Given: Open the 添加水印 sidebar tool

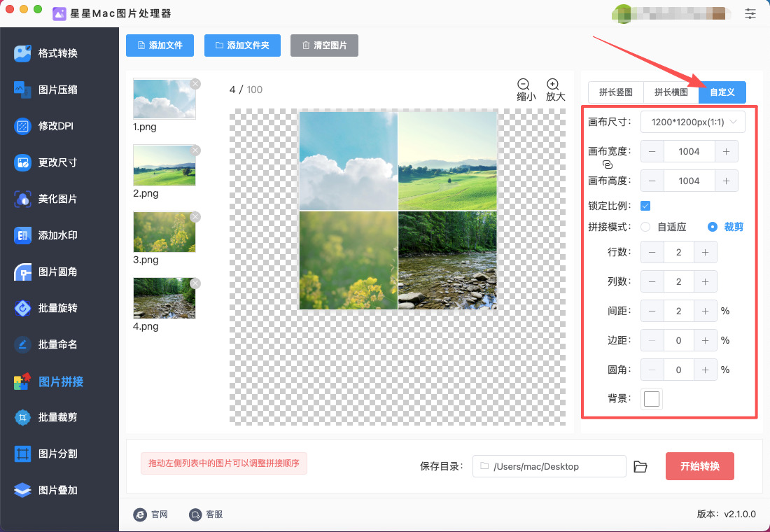Looking at the screenshot, I should (45, 235).
